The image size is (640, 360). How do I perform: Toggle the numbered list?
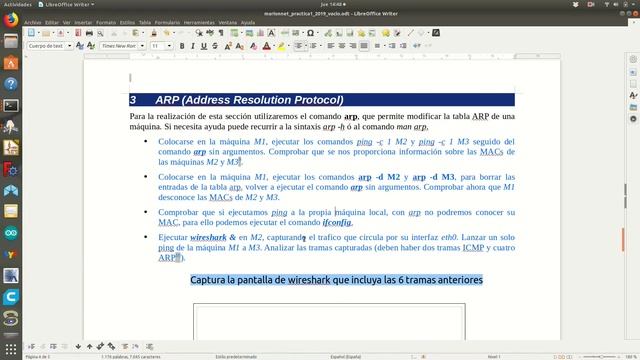pyautogui.click(x=313, y=46)
